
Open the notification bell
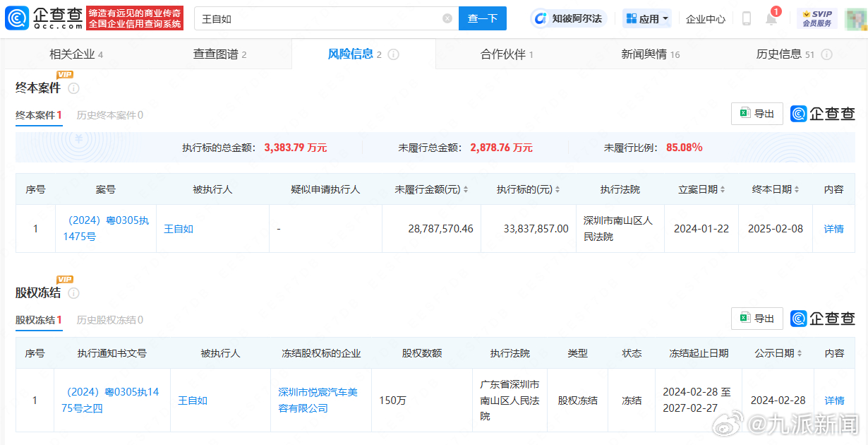point(771,19)
